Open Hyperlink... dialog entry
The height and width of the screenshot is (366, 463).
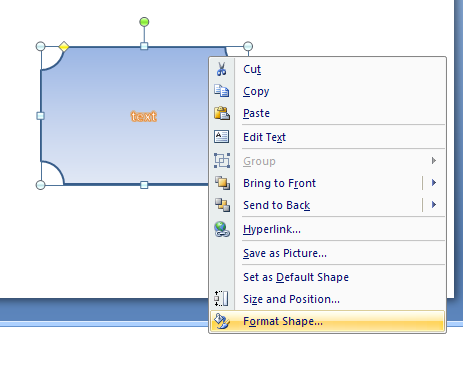pyautogui.click(x=327, y=229)
